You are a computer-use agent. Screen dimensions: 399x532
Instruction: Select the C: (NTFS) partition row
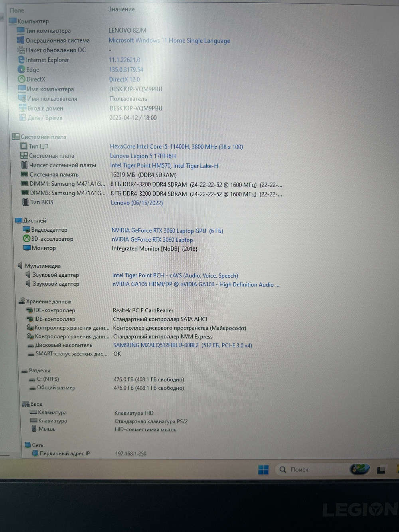pos(107,379)
